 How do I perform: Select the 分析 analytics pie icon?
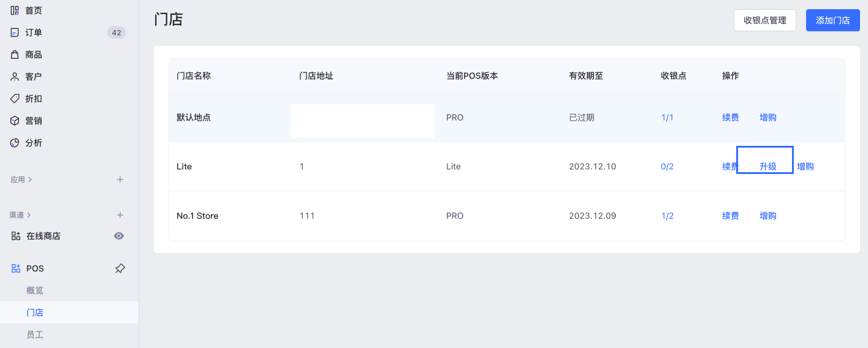[x=15, y=143]
